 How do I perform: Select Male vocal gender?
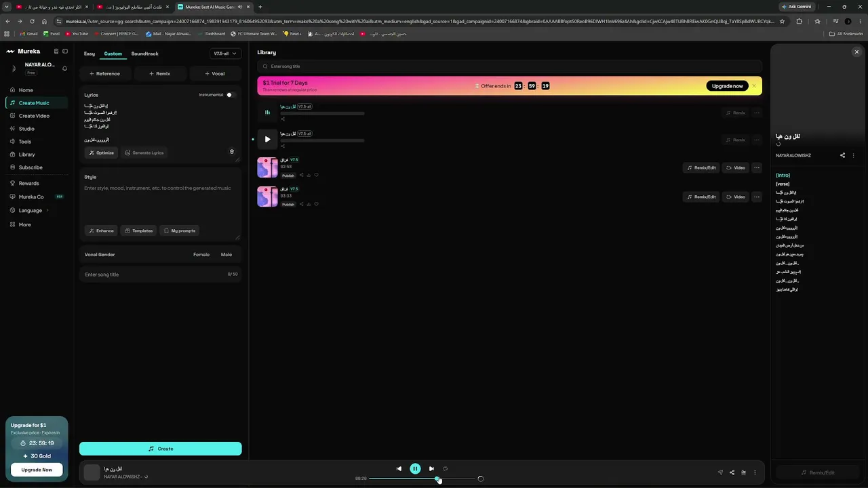click(x=226, y=254)
